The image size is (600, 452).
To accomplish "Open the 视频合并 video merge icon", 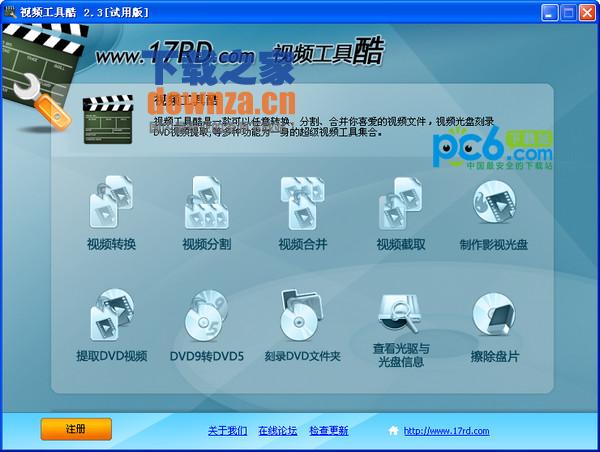I will (302, 203).
